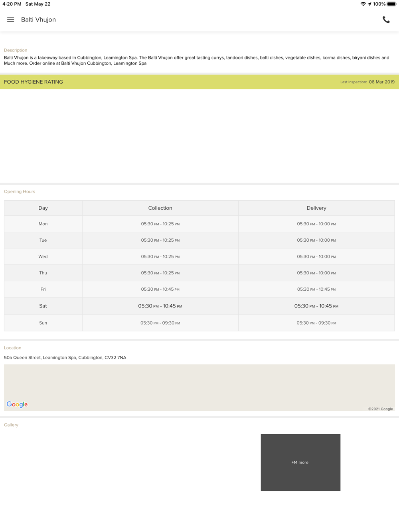Tap the battery indicator icon
Image resolution: width=399 pixels, height=532 pixels.
(392, 4)
